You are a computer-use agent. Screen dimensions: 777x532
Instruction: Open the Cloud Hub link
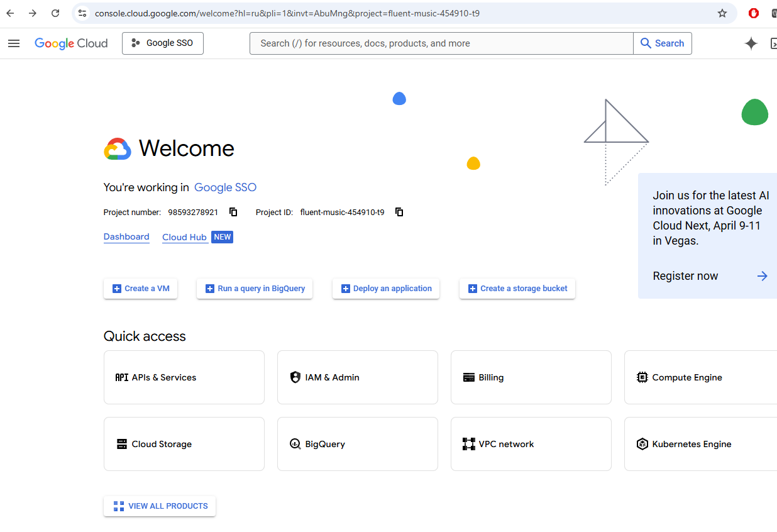click(184, 237)
